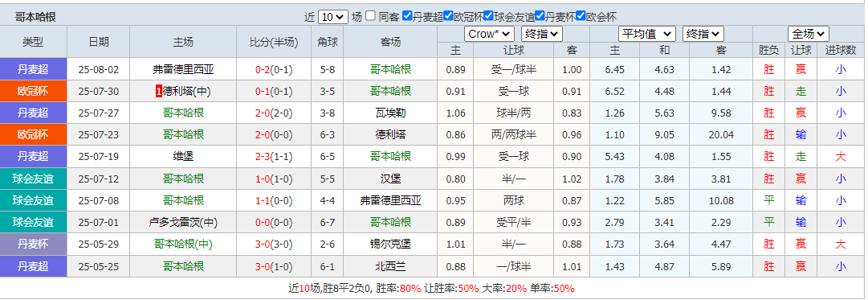This screenshot has height=300, width=868.
Task: Click the score 0-0(0-0)
Action: [274, 222]
